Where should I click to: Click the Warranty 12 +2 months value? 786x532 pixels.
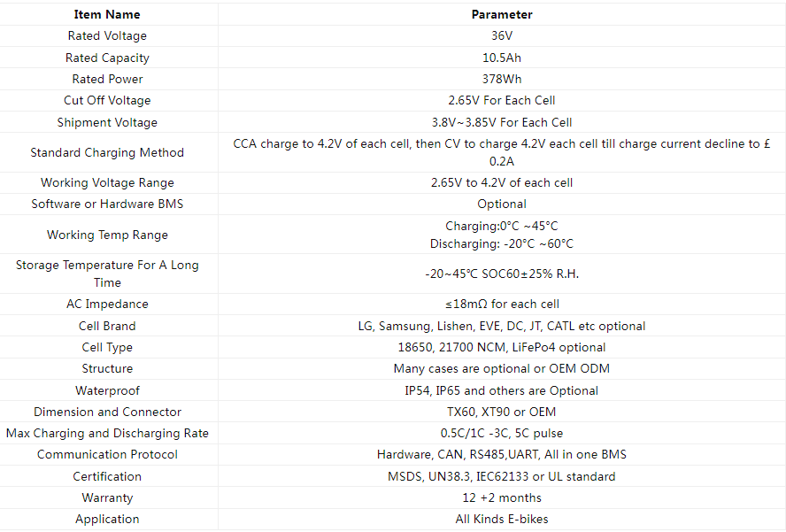[x=502, y=497]
